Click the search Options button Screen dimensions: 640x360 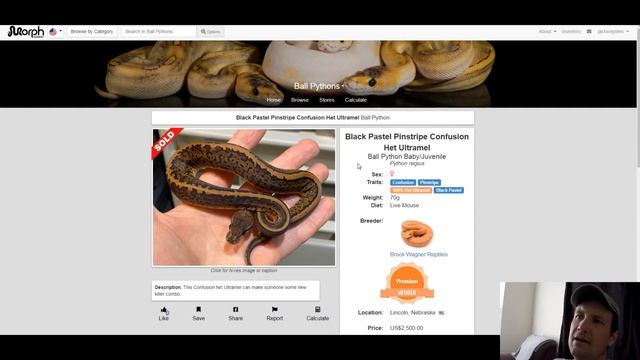[210, 31]
